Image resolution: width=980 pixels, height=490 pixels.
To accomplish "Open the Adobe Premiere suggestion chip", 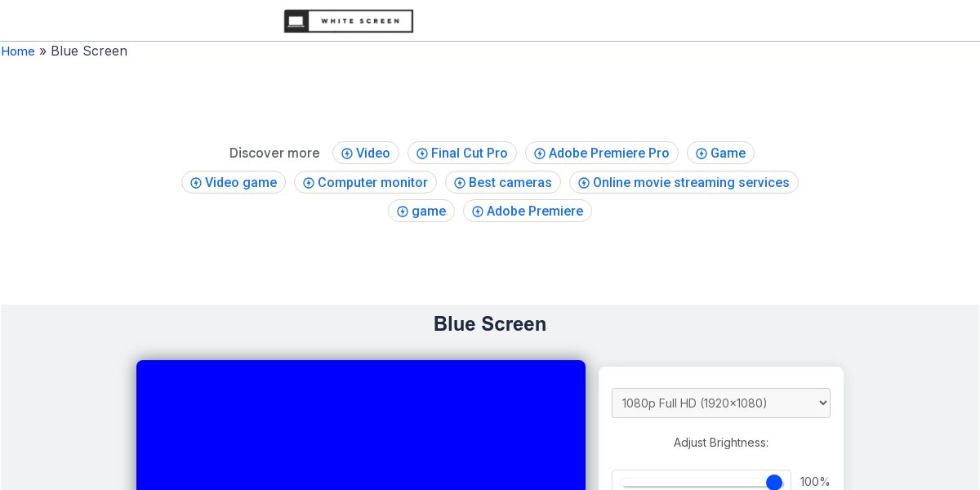I will [x=528, y=211].
